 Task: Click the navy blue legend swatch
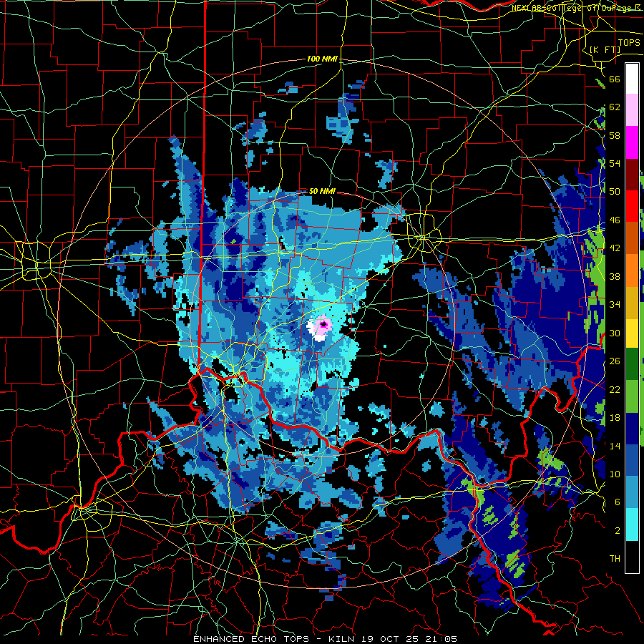[632, 429]
